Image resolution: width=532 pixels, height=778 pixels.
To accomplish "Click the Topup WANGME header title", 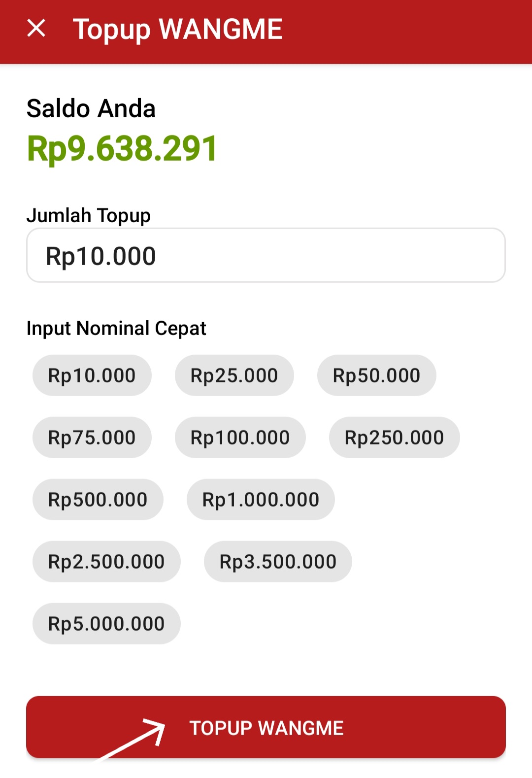I will [x=178, y=30].
